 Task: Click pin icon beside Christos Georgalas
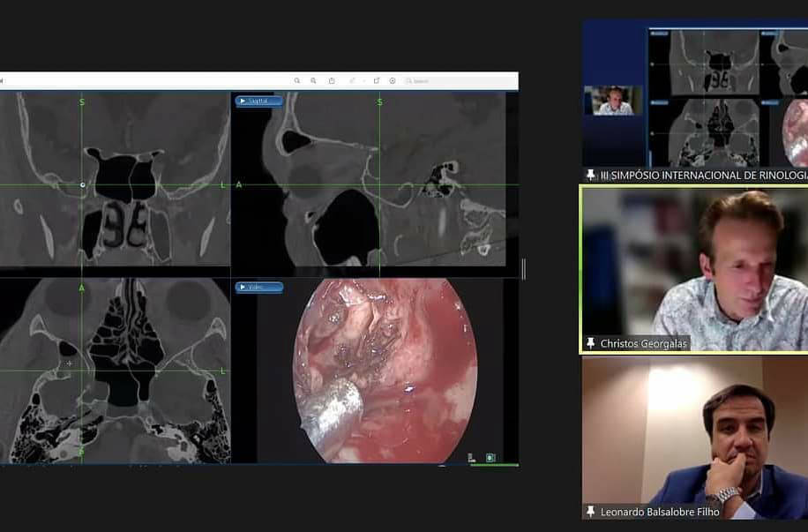[590, 343]
